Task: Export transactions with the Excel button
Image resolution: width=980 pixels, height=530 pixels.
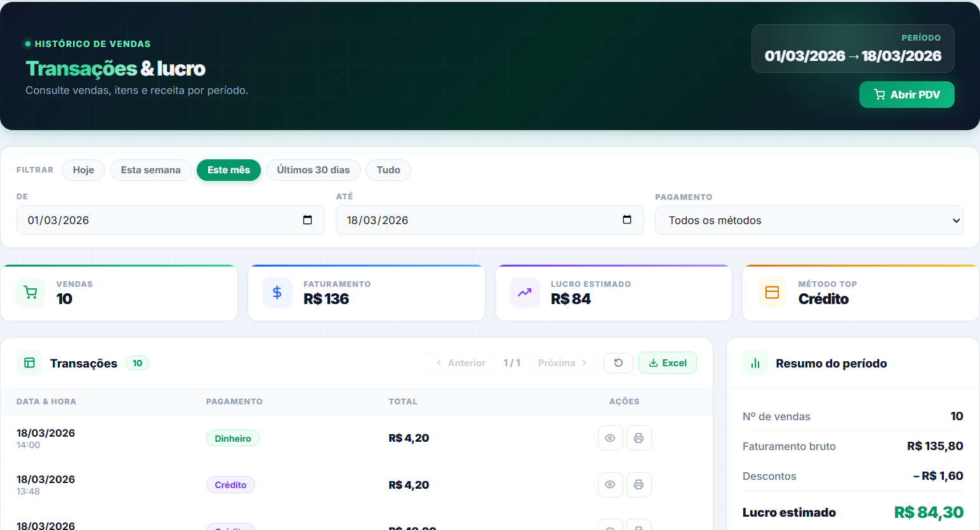Action: pos(667,363)
